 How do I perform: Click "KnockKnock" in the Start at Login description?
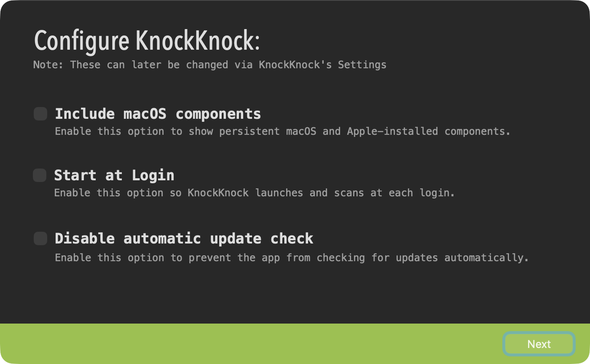[218, 193]
